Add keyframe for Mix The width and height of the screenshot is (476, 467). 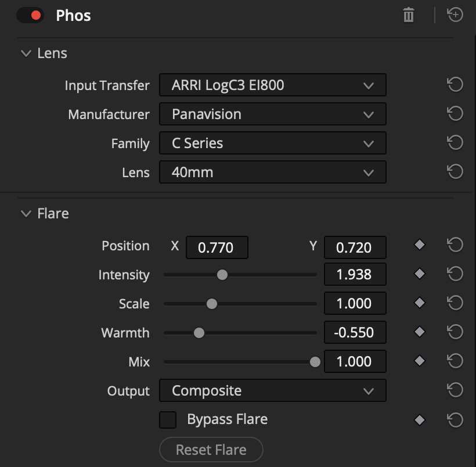click(420, 361)
